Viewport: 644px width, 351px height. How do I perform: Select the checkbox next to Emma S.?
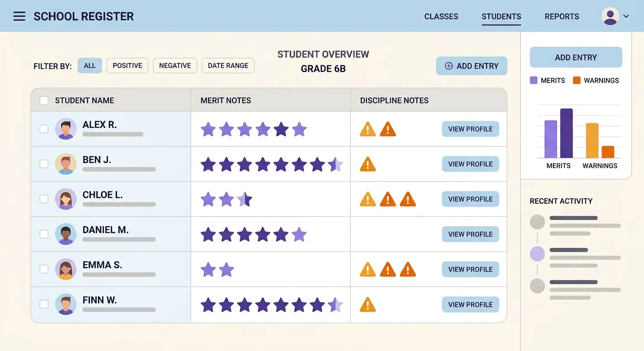click(44, 269)
